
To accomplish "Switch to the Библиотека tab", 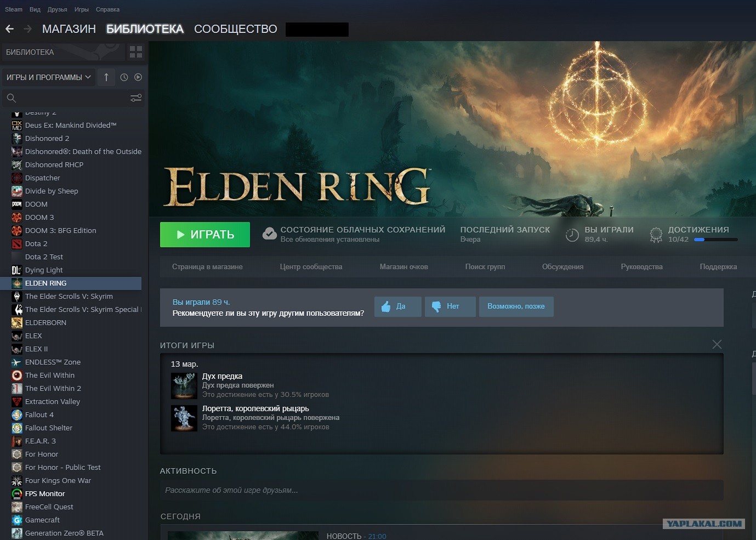I will pyautogui.click(x=145, y=29).
